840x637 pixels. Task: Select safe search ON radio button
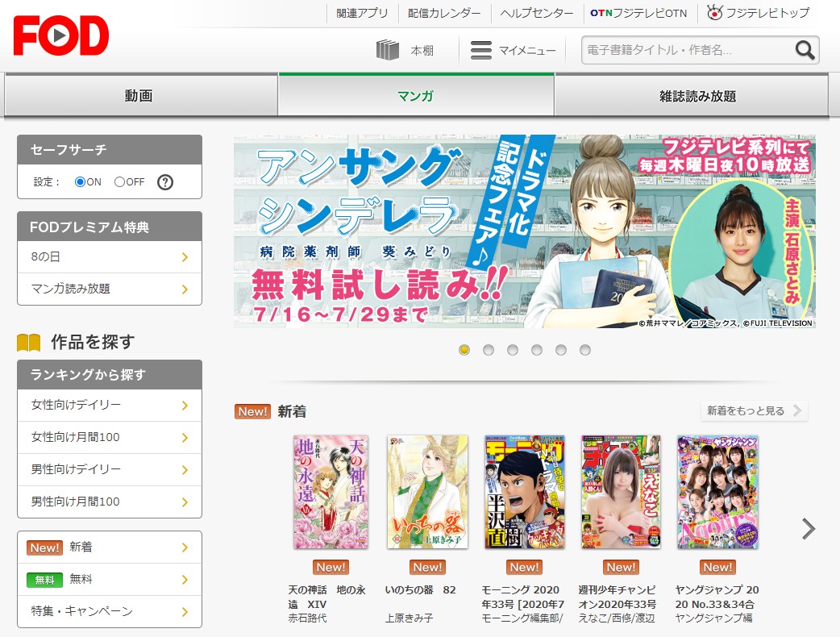coord(80,182)
